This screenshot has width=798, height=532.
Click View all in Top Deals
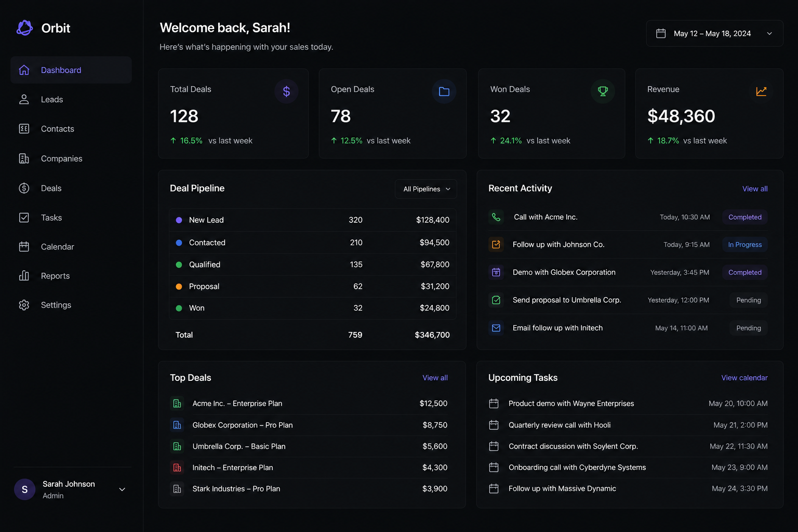[435, 378]
